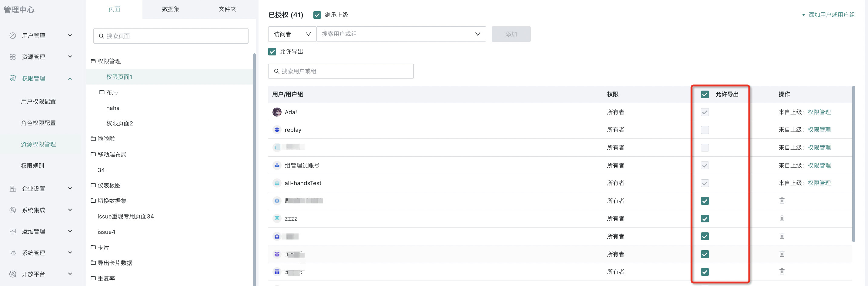Click the user management person icon
Screen dimensions: 868x286
click(x=13, y=35)
